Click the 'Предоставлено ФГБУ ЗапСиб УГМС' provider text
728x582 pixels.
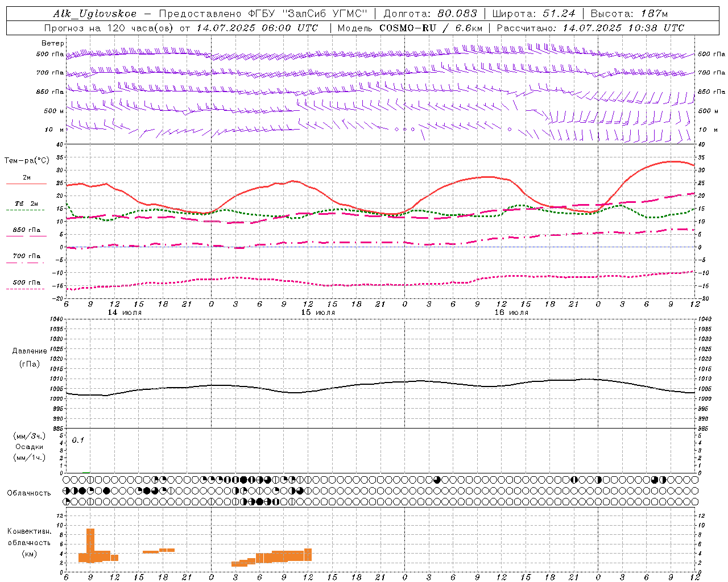point(263,14)
